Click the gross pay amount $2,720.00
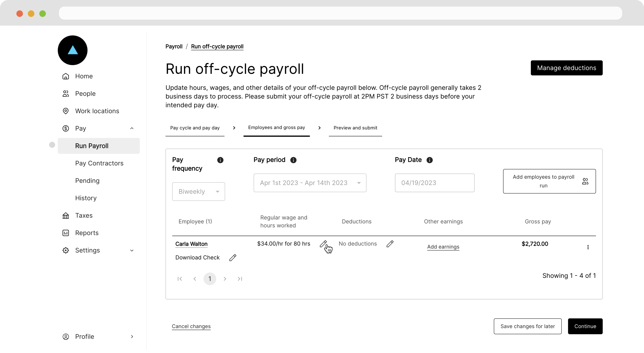 click(x=535, y=244)
